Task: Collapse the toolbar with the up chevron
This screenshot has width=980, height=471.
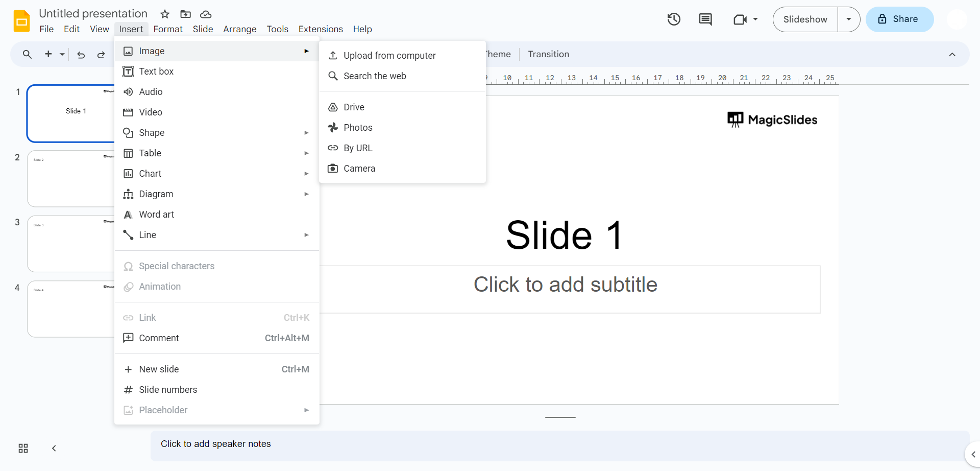Action: 952,55
